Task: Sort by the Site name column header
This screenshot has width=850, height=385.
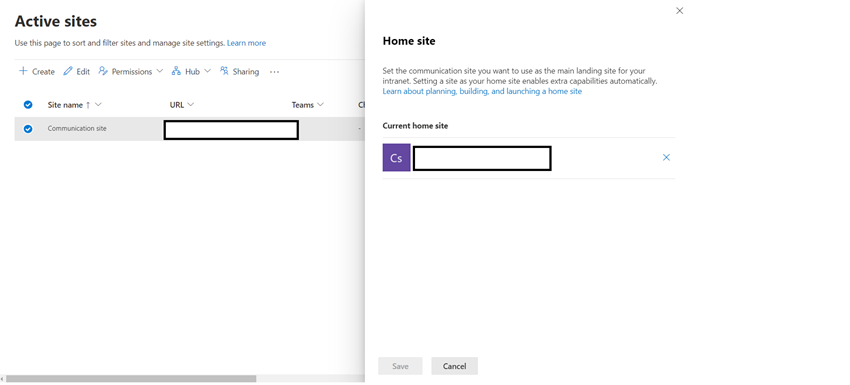Action: [x=65, y=105]
